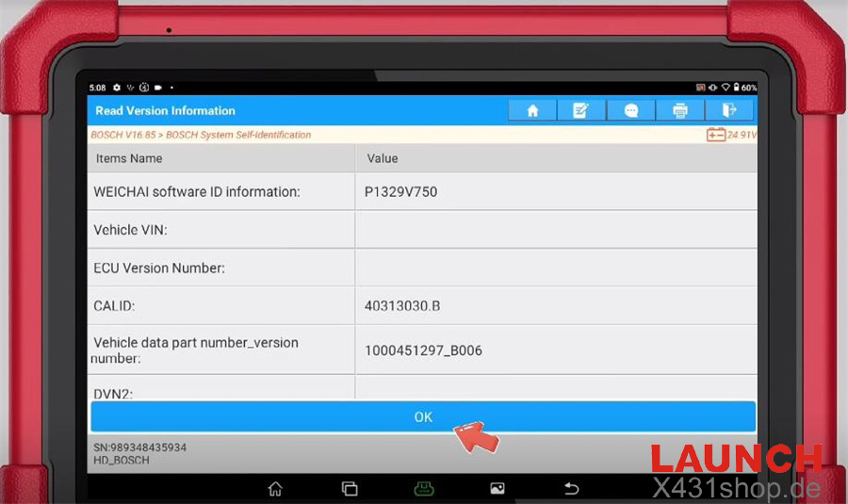
Task: Click the BOSCH System Self-Identification breadcrumb
Action: [x=238, y=135]
